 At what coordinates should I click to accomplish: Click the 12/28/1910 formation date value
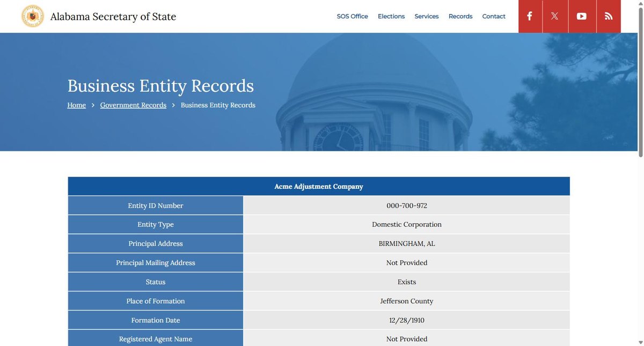tap(407, 320)
